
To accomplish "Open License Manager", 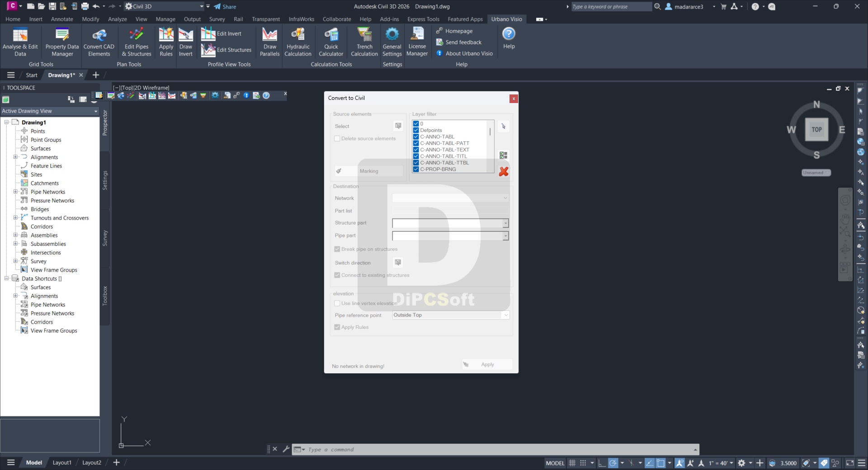I will 417,42.
